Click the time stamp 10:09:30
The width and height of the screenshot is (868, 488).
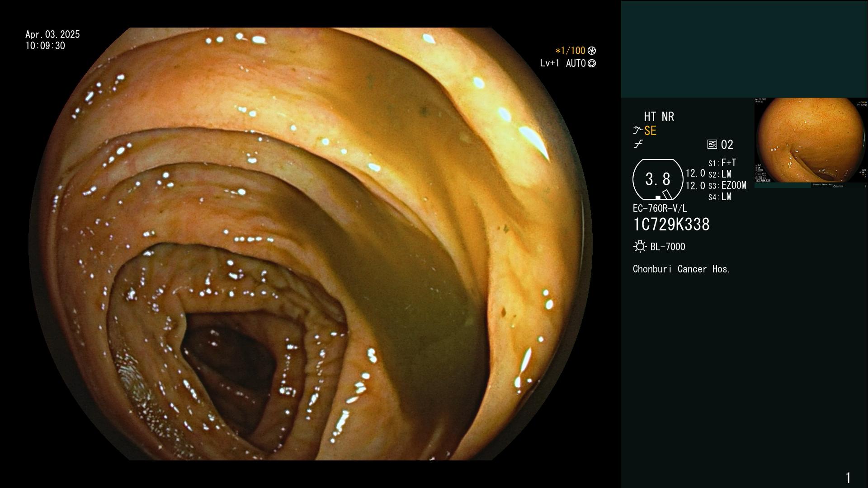click(45, 46)
